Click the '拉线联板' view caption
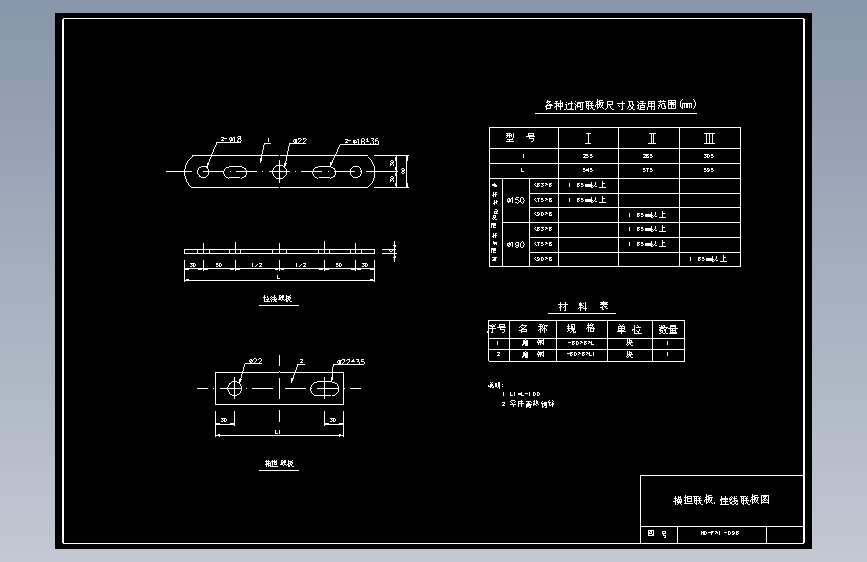The width and height of the screenshot is (867, 562). pyautogui.click(x=278, y=299)
